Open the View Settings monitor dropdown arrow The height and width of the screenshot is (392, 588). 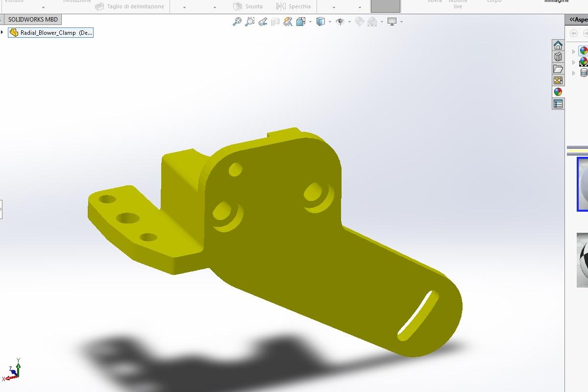click(401, 22)
